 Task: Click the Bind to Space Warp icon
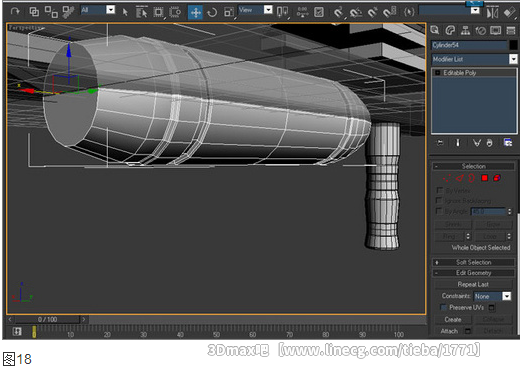click(68, 12)
